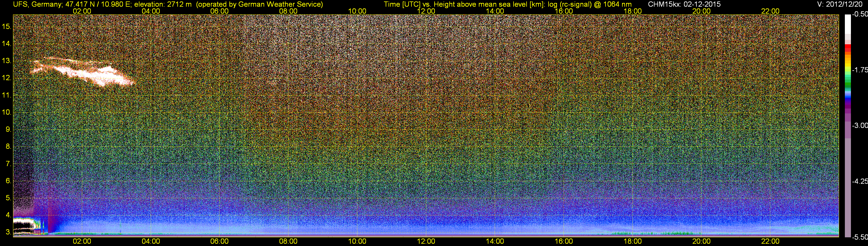Viewport: 868px width, 246px height.
Task: Click the height axis label 6 km
Action: (8, 181)
